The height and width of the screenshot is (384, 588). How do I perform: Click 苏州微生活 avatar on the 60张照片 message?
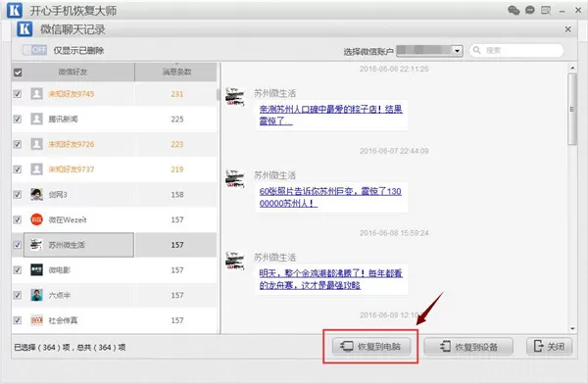click(x=235, y=179)
